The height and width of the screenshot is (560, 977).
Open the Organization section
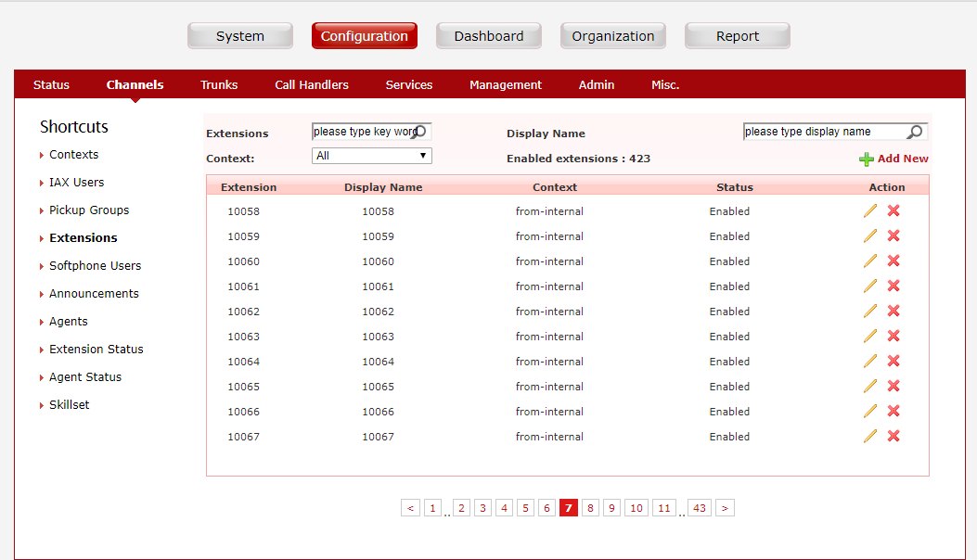pos(613,36)
